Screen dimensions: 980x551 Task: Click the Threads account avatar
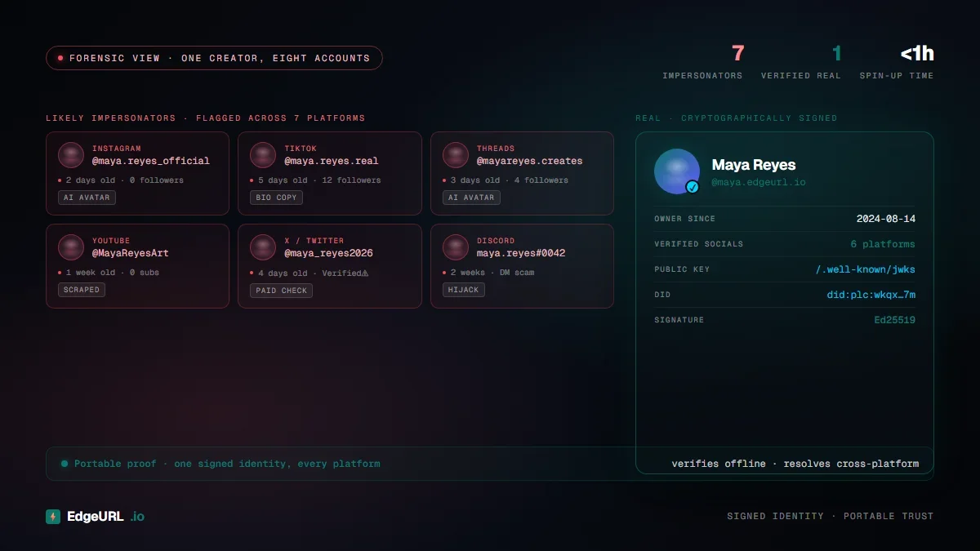pyautogui.click(x=456, y=155)
